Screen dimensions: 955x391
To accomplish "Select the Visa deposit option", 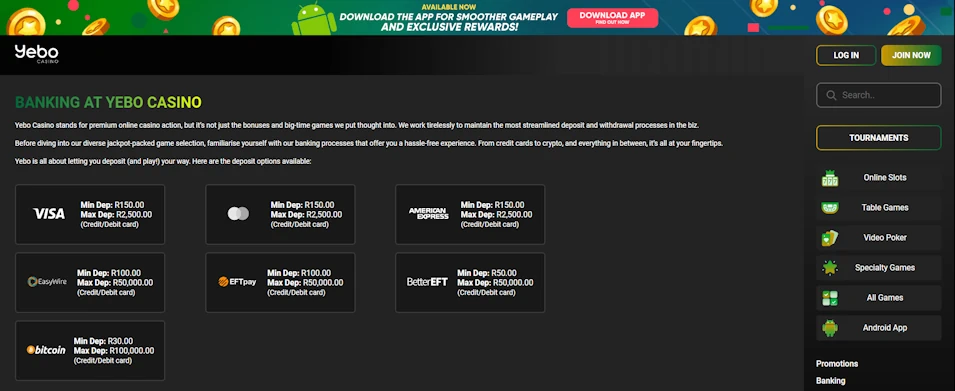I will 90,214.
